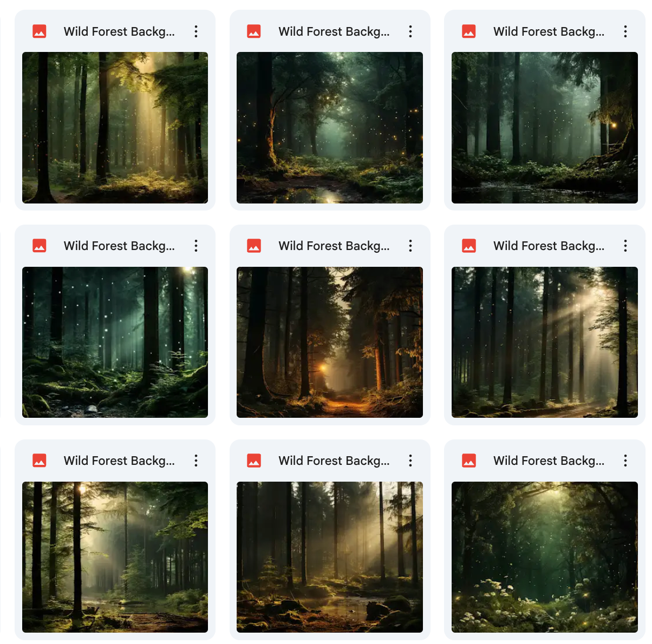Open the sunbeam forest thumbnail in top-left card
Screen dimensions: 652x644
coord(115,128)
